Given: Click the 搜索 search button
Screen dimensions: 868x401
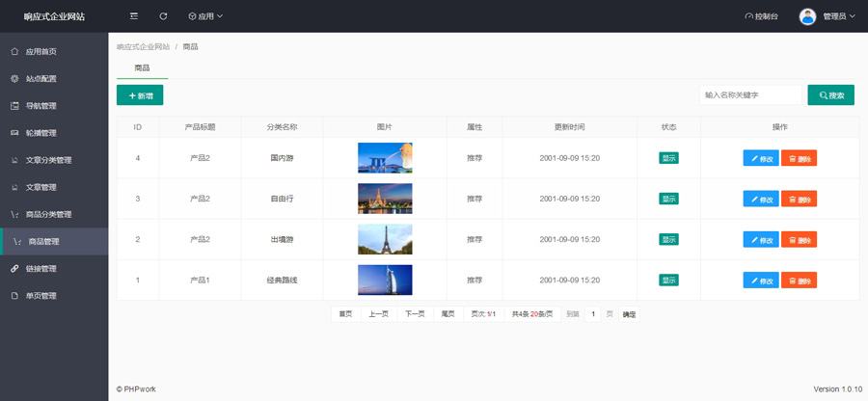Looking at the screenshot, I should tap(831, 95).
